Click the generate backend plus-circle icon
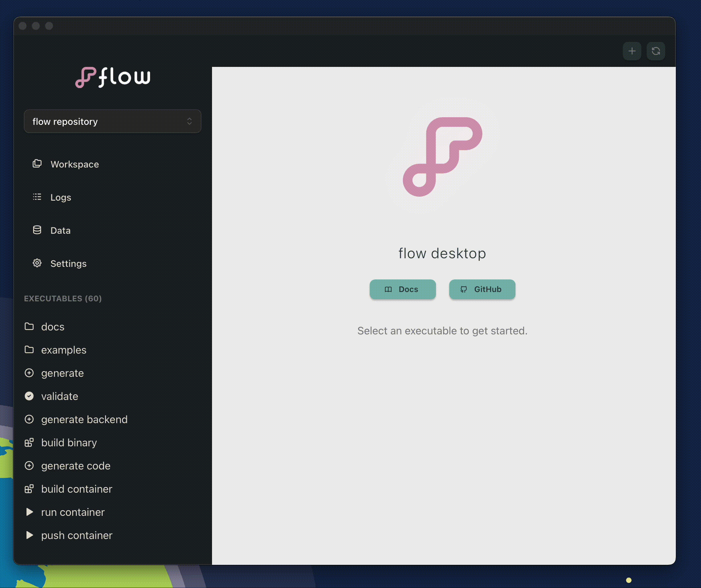 [x=29, y=419]
